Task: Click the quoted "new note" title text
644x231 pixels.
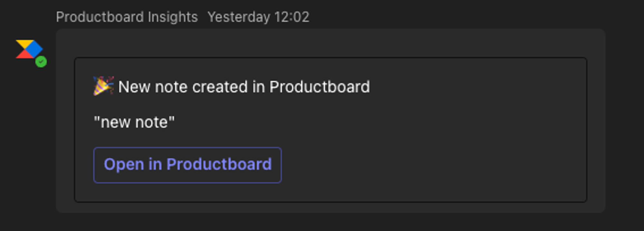Action: 134,122
